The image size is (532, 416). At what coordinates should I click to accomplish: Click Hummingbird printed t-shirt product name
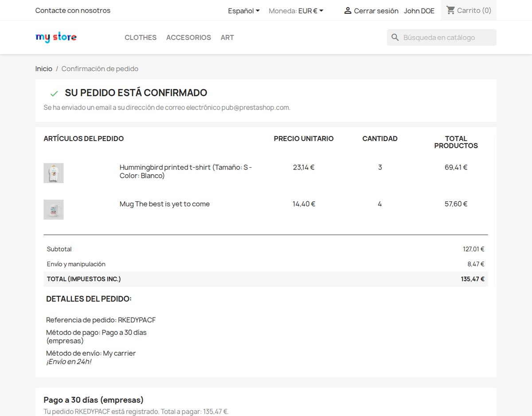coord(186,172)
